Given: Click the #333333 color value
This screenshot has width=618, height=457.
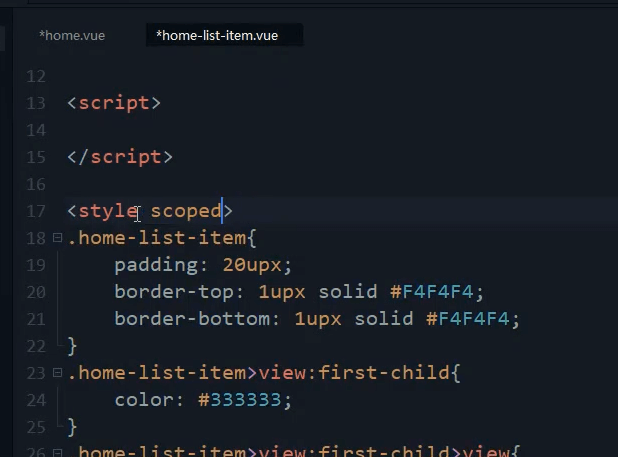Looking at the screenshot, I should pyautogui.click(x=240, y=400).
